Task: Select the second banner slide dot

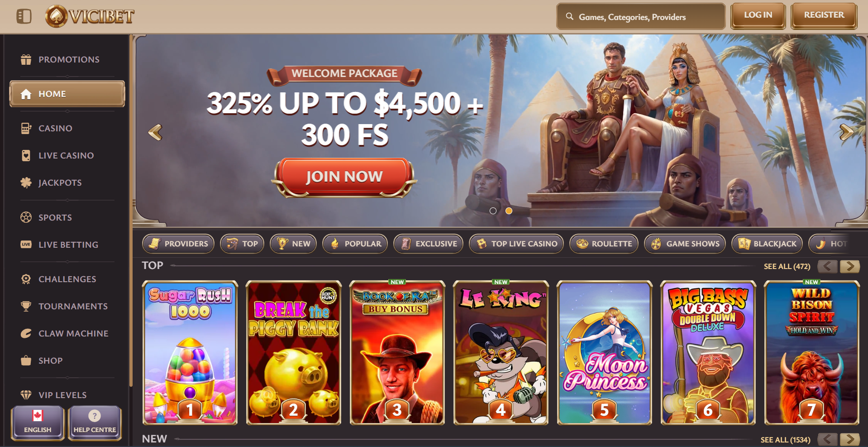Action: (x=509, y=211)
